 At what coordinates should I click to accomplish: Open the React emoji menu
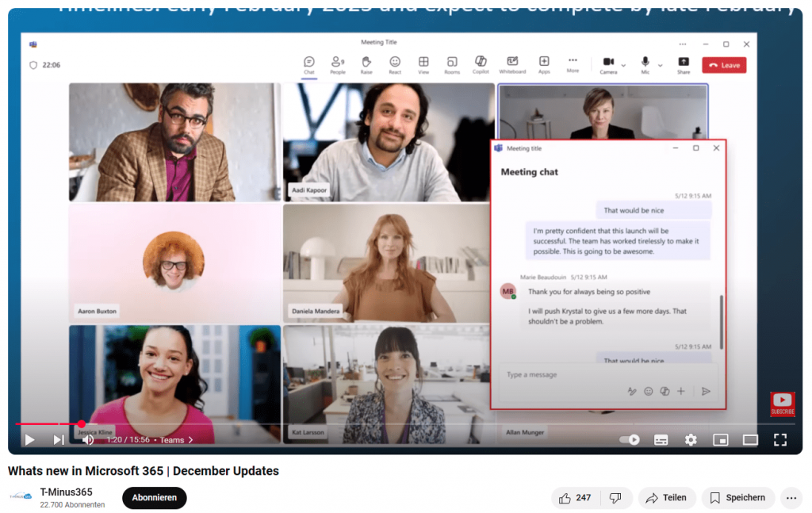pyautogui.click(x=395, y=65)
